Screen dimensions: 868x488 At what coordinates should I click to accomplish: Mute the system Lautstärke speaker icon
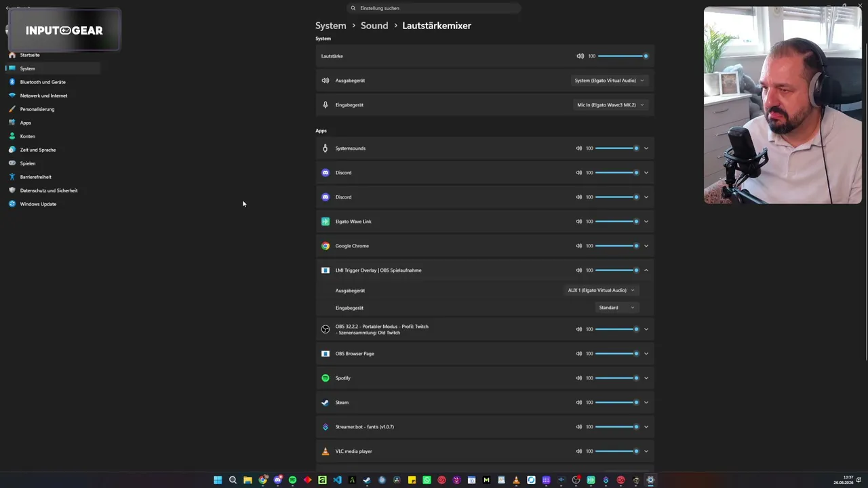click(580, 56)
